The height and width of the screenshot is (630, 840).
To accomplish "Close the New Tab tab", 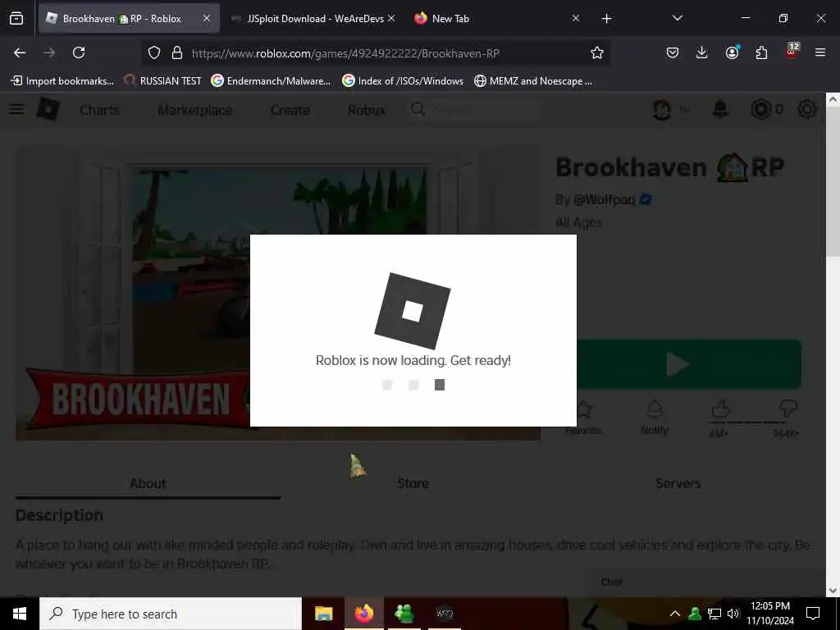I will click(x=575, y=18).
